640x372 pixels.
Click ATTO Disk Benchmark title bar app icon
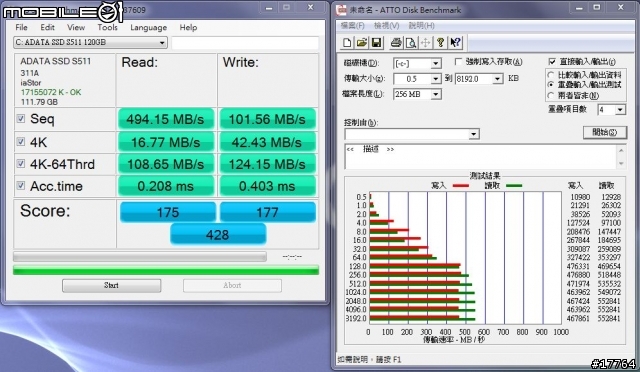tap(341, 10)
